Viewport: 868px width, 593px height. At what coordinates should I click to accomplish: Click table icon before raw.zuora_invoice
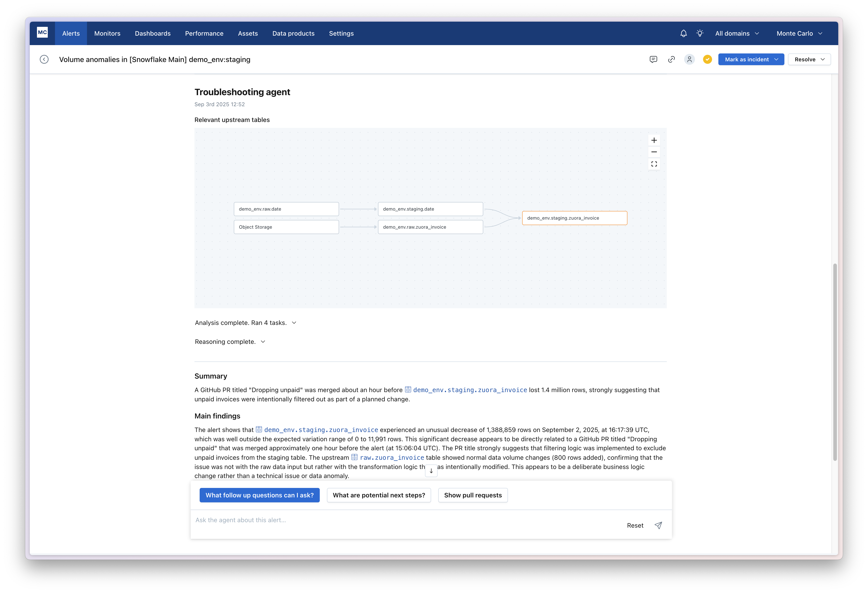pos(354,457)
